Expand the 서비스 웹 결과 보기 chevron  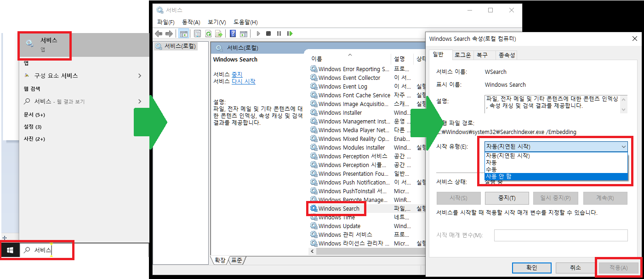[140, 101]
